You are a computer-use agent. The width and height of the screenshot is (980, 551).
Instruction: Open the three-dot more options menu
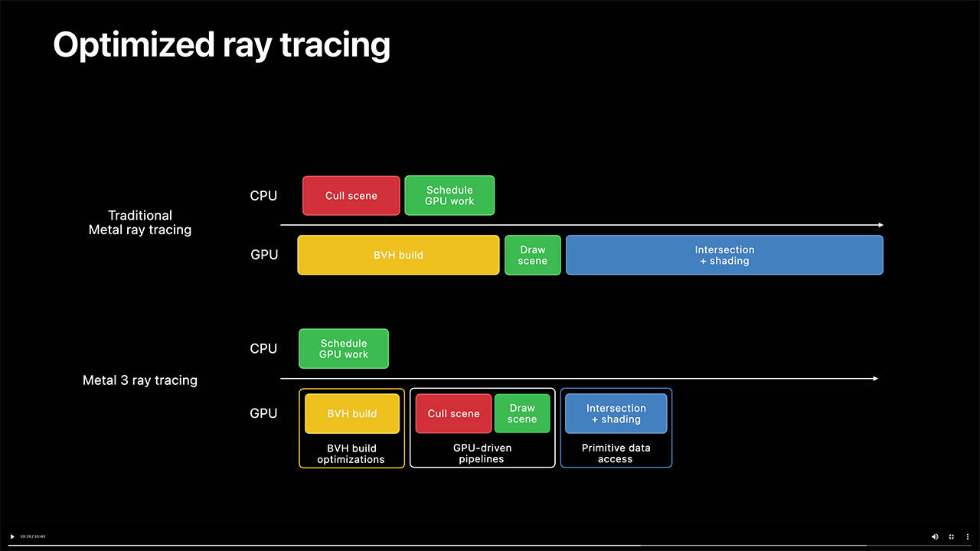(x=969, y=536)
